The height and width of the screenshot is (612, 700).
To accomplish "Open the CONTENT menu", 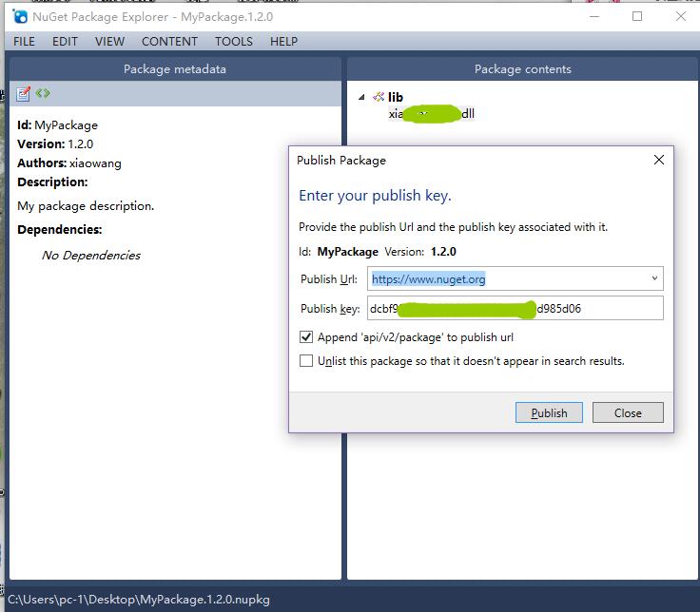I will click(x=169, y=42).
